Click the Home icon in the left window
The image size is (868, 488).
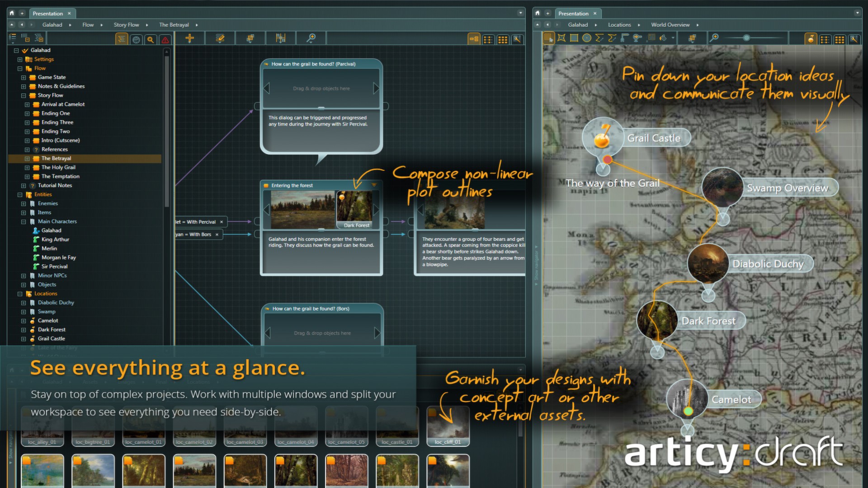[12, 13]
